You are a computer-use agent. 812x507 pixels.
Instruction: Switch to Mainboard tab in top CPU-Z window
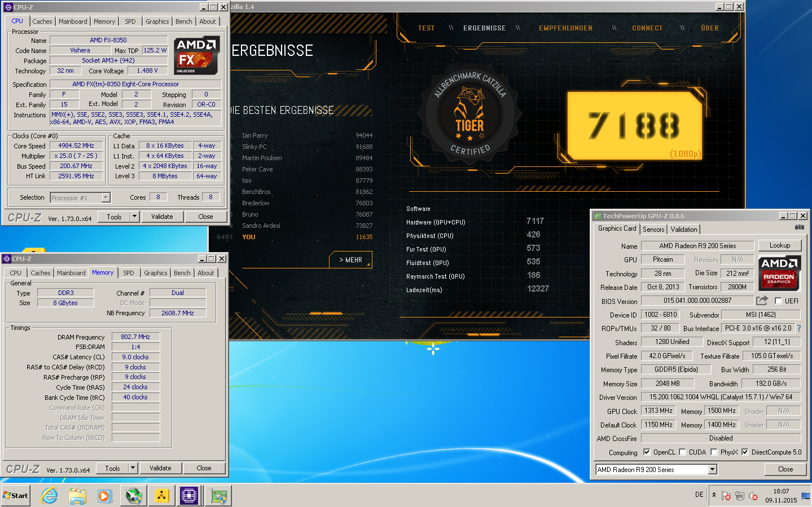[73, 21]
